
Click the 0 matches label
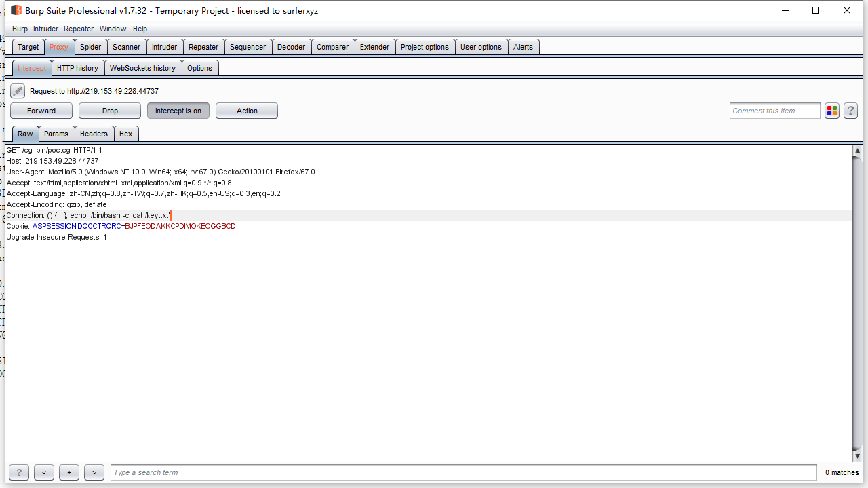pos(842,472)
